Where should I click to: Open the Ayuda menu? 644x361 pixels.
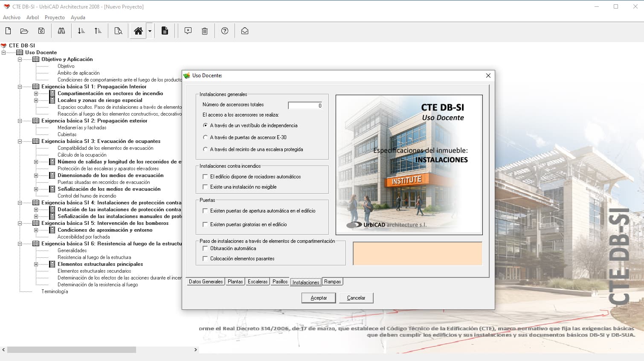78,17
